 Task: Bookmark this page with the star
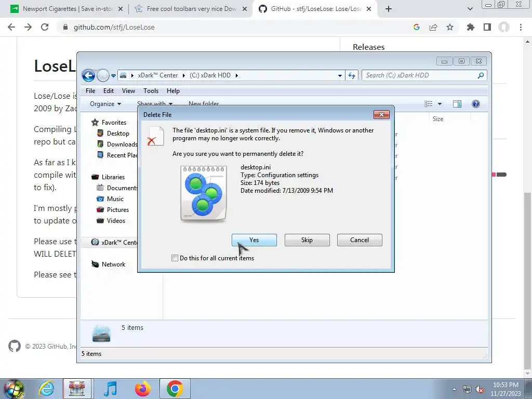click(x=450, y=27)
